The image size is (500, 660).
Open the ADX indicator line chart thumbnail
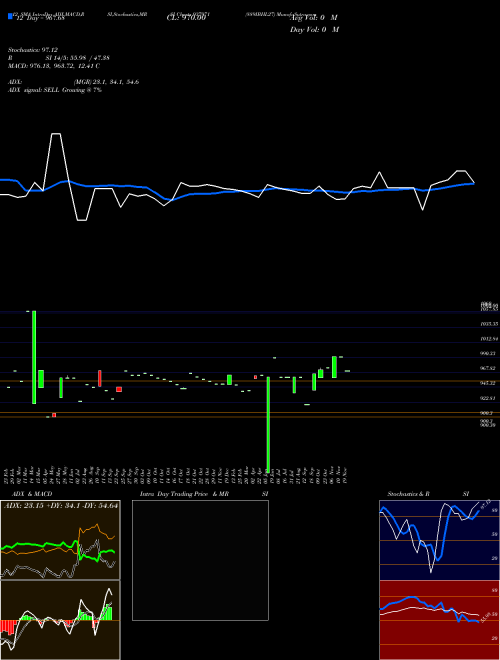pos(60,540)
